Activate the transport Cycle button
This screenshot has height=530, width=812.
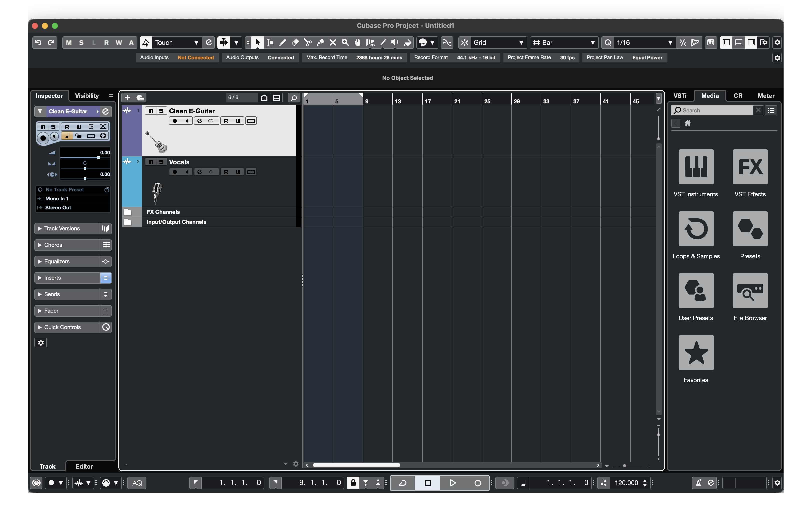pos(403,483)
